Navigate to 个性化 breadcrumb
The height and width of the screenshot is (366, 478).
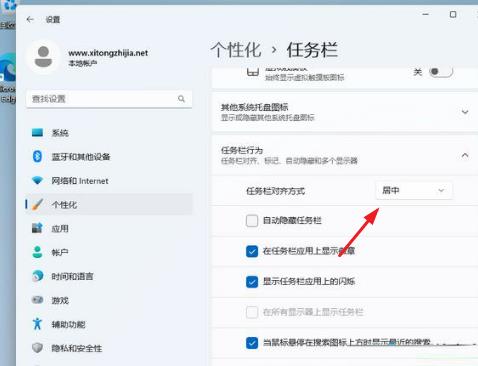point(236,50)
